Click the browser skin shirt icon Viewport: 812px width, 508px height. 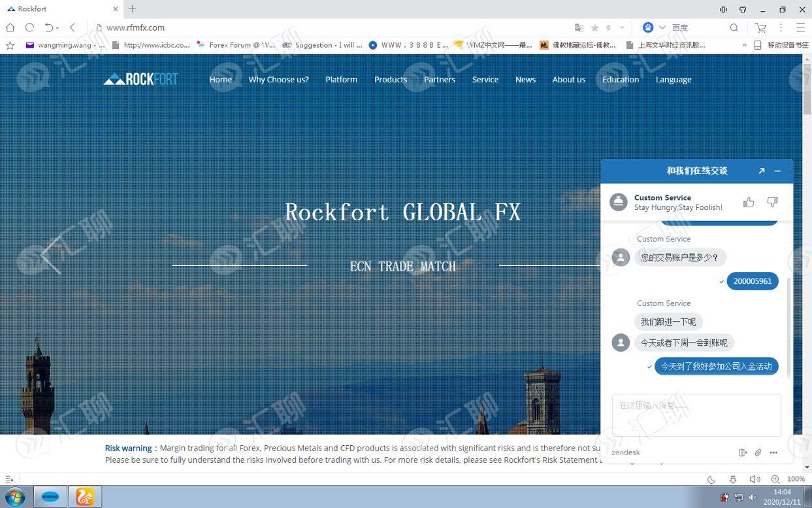(743, 9)
